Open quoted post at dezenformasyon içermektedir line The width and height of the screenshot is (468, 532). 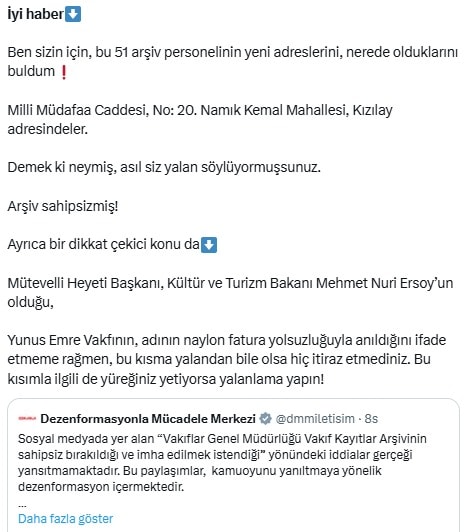[101, 487]
